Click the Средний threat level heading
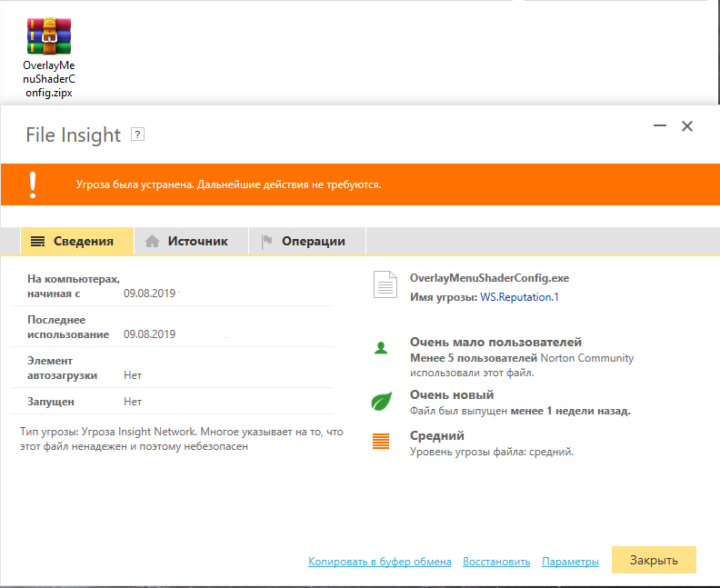 (x=437, y=435)
